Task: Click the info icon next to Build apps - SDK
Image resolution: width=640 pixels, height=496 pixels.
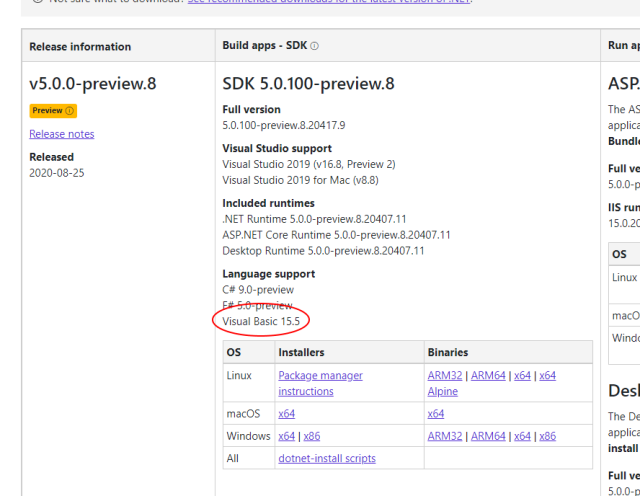Action: [314, 46]
